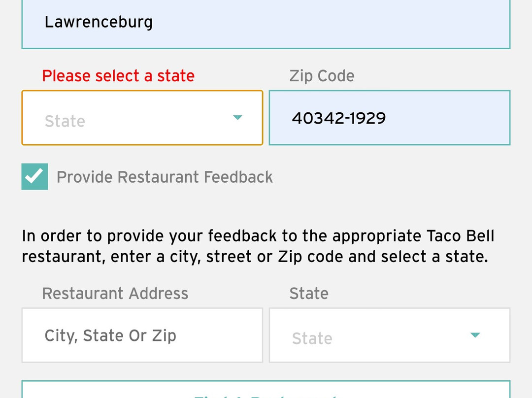
Task: Click the Zip Code field label
Action: click(322, 76)
